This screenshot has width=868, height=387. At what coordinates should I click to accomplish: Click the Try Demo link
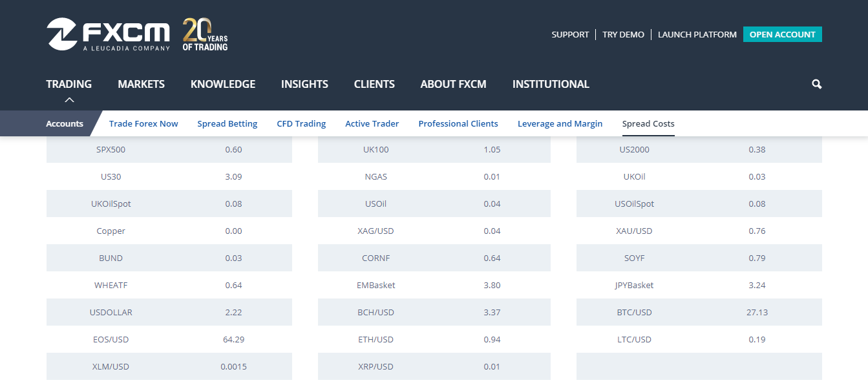(x=623, y=34)
